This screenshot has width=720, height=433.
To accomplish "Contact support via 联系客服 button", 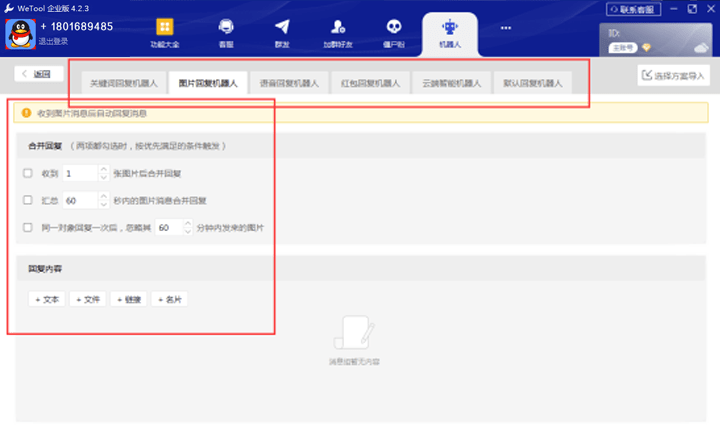I will point(633,9).
